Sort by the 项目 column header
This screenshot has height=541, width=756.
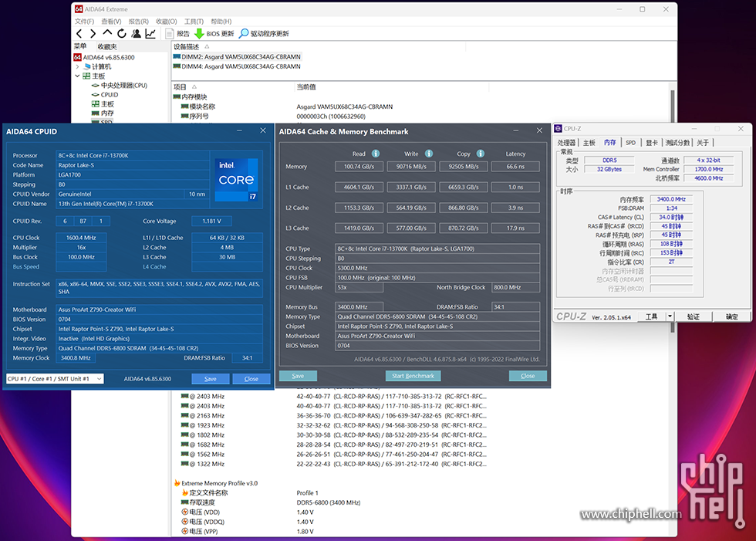click(x=233, y=86)
